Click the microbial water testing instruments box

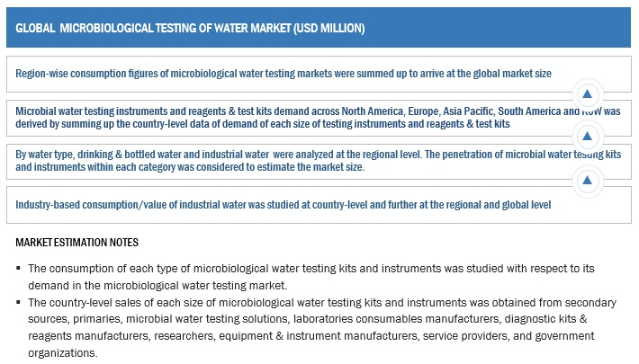(x=297, y=116)
